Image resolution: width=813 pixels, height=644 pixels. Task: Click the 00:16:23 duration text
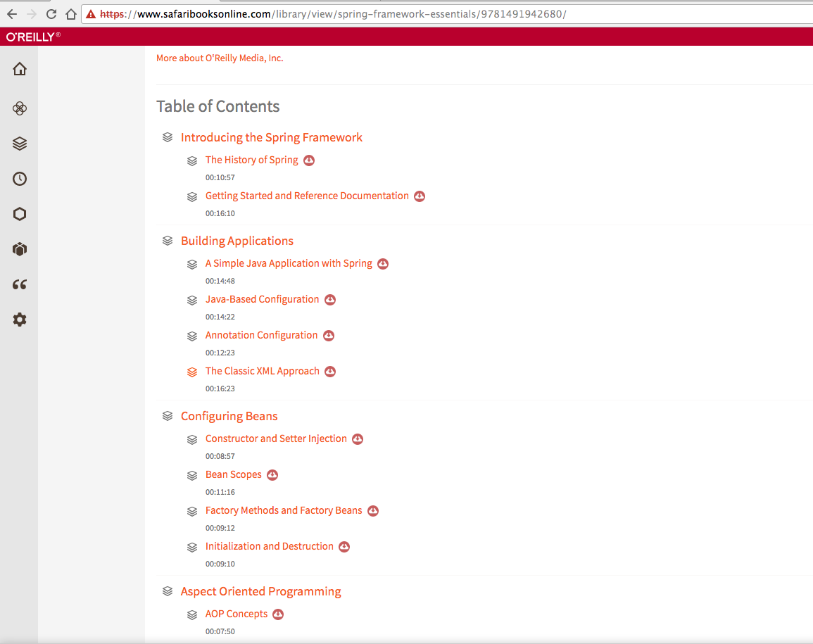click(220, 389)
